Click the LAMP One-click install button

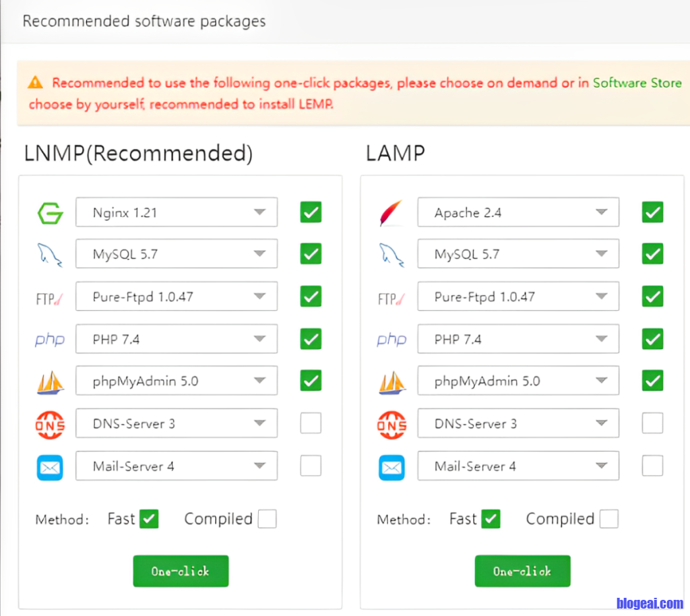click(x=522, y=571)
